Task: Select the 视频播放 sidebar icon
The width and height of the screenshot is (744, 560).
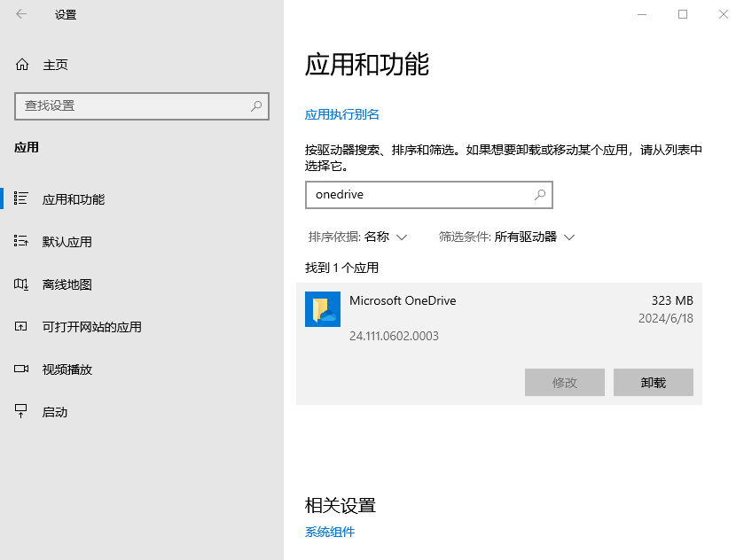Action: tap(21, 369)
